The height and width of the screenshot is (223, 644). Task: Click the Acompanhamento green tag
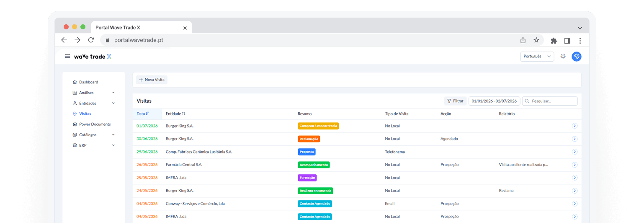(314, 165)
